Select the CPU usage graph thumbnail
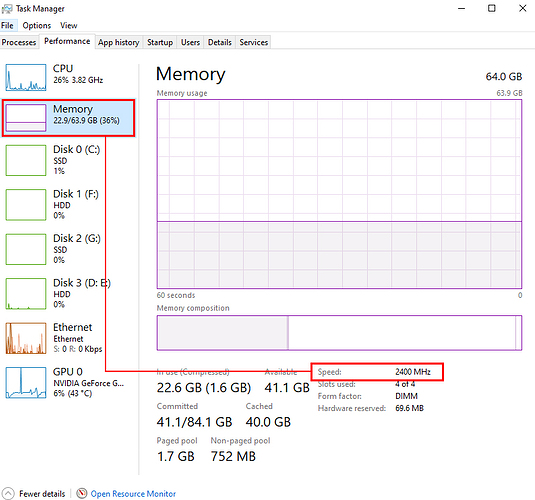Image resolution: width=535 pixels, height=500 pixels. pos(26,77)
